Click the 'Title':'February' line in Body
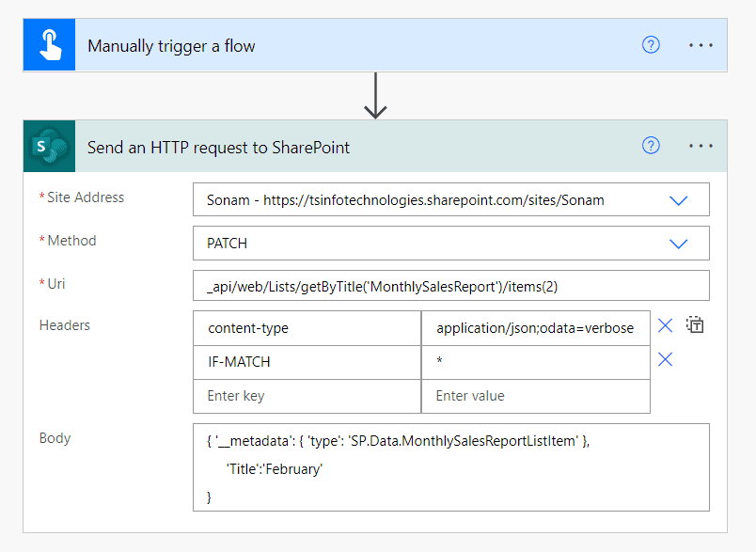 click(x=275, y=469)
